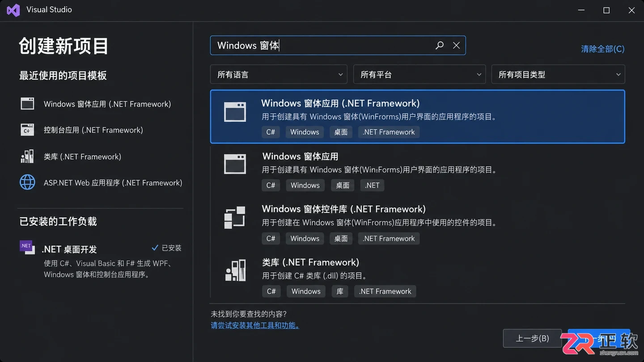
Task: Click the Visual Studio logo icon
Action: point(13,10)
